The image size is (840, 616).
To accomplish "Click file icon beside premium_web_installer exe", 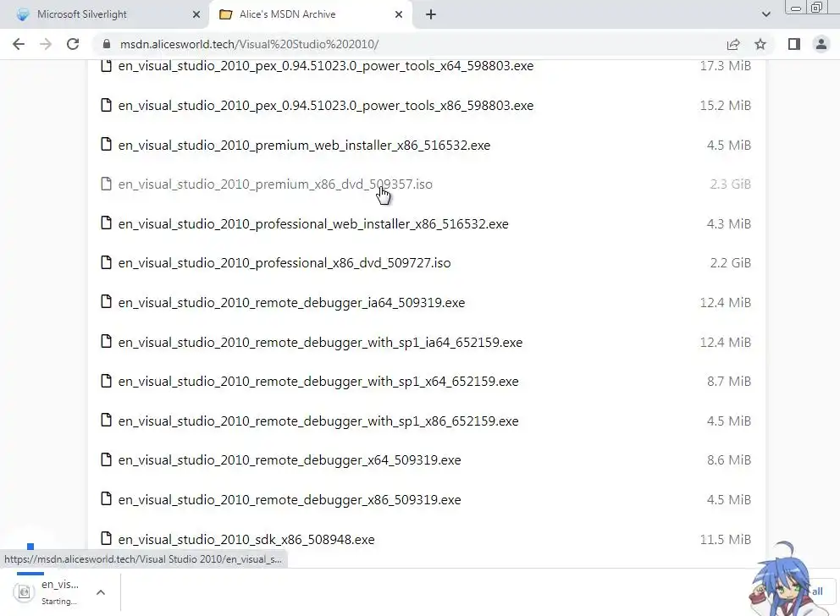I will (x=106, y=145).
